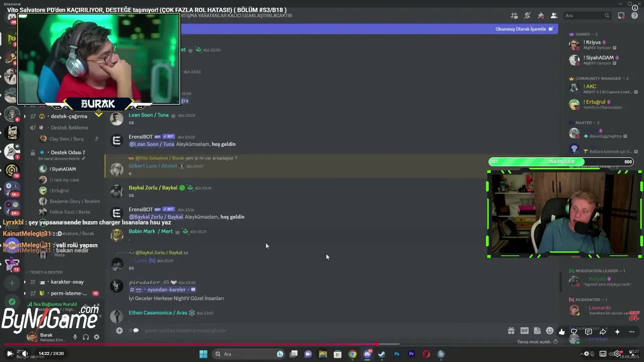Open Lean Soon / Tuna's username
This screenshot has height=362, width=644.
[x=148, y=115]
